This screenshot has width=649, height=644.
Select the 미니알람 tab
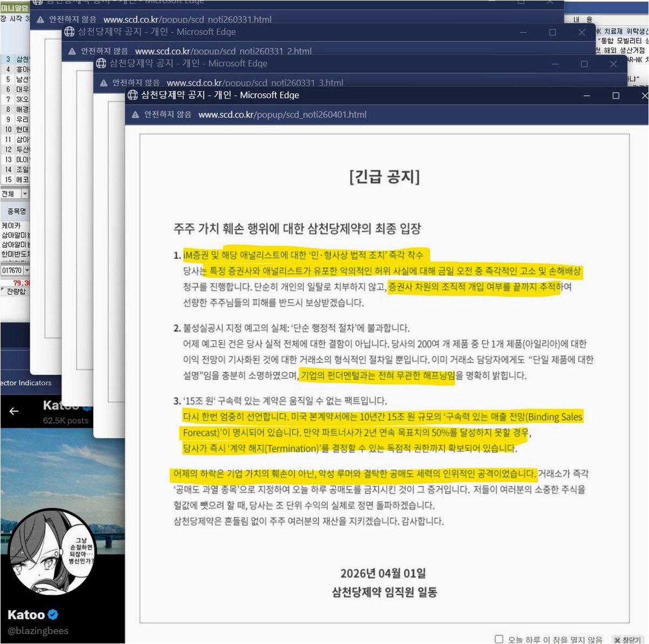pyautogui.click(x=15, y=8)
